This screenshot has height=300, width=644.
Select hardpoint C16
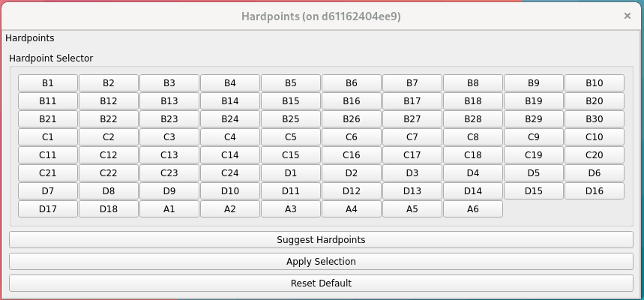point(352,155)
